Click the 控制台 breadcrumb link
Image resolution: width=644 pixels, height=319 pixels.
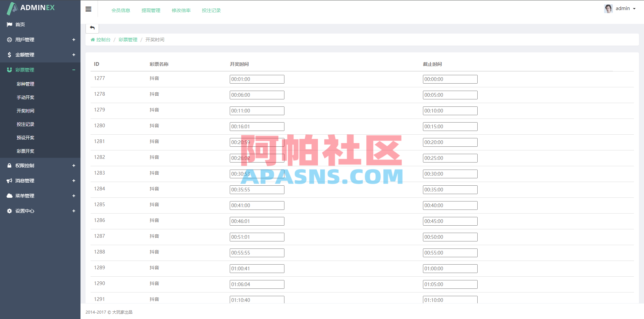click(x=103, y=40)
